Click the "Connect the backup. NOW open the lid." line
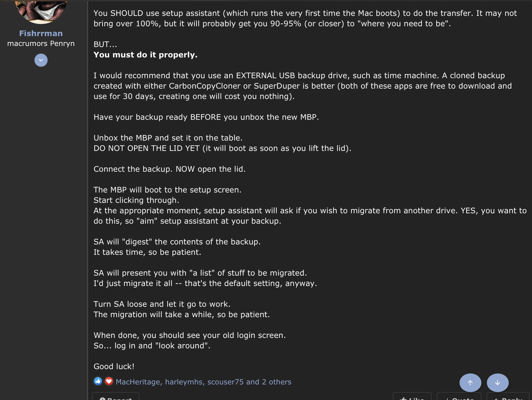 tap(169, 169)
